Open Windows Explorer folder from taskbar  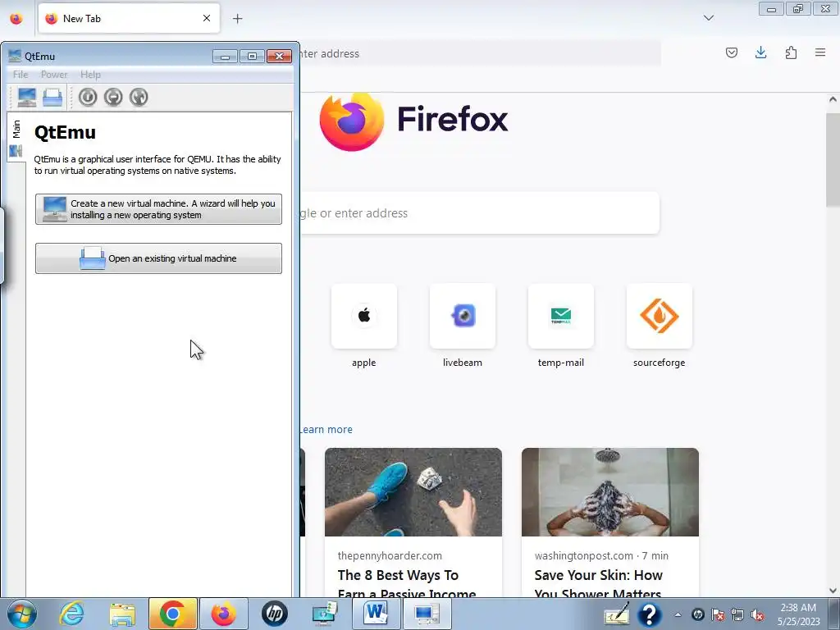[x=122, y=614]
